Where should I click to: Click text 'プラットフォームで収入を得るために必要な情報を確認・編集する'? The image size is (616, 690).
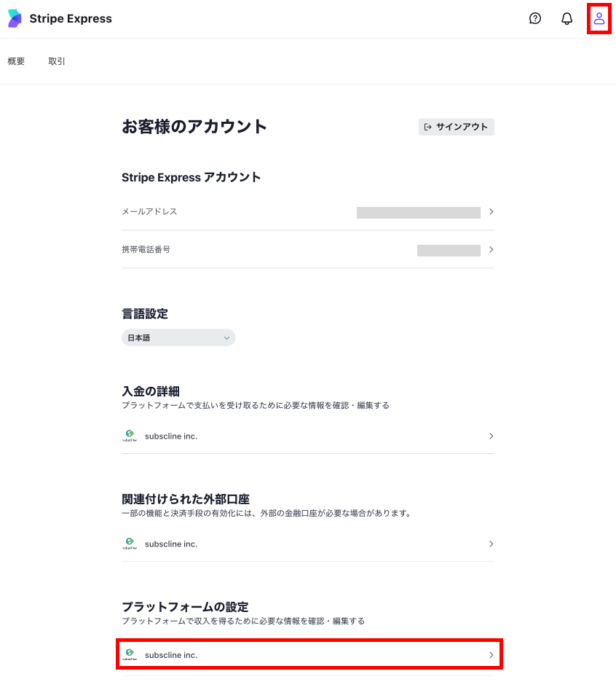click(243, 621)
